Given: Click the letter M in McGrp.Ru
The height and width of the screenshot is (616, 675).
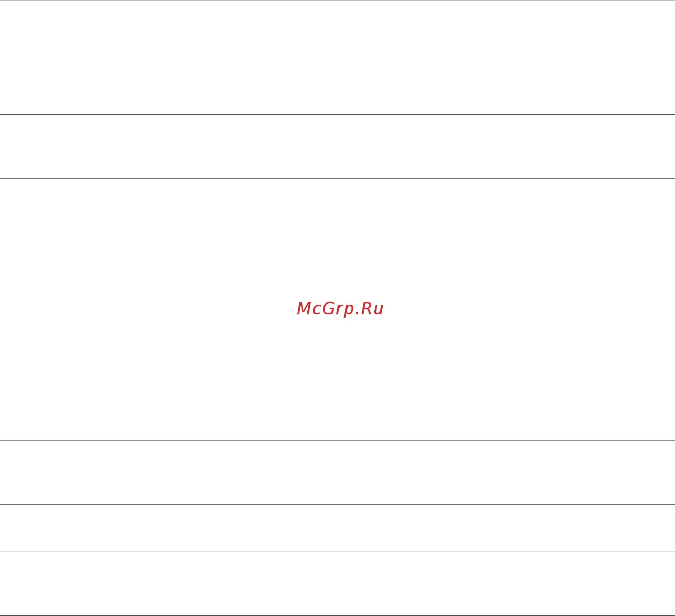Looking at the screenshot, I should pos(304,308).
